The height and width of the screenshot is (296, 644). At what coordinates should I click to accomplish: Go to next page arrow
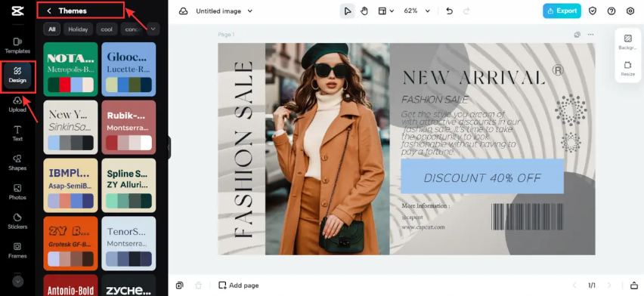click(x=609, y=285)
